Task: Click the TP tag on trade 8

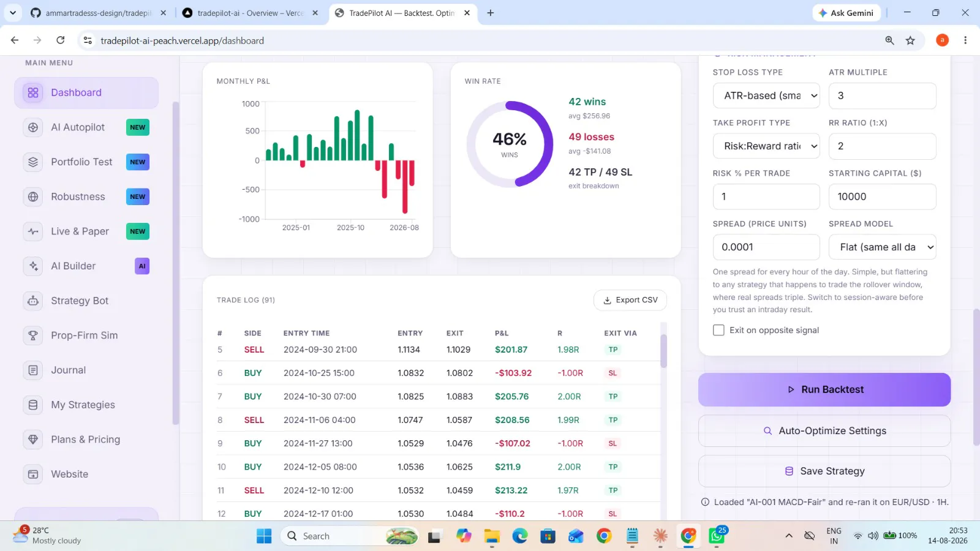Action: [x=613, y=420]
